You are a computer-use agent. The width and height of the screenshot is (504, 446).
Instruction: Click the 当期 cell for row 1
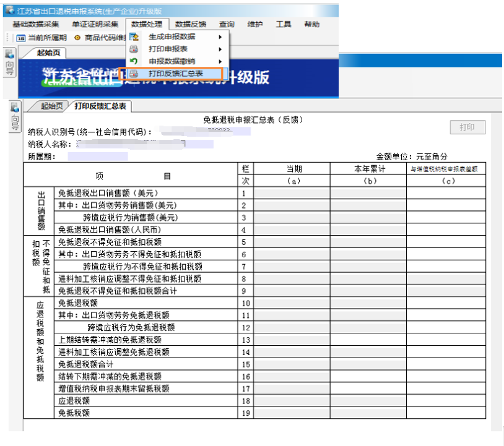pyautogui.click(x=291, y=193)
